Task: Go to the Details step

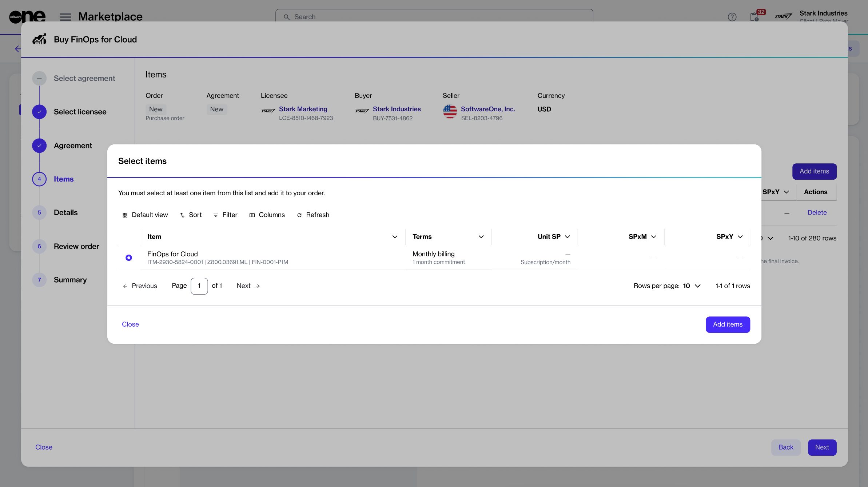Action: [65, 213]
